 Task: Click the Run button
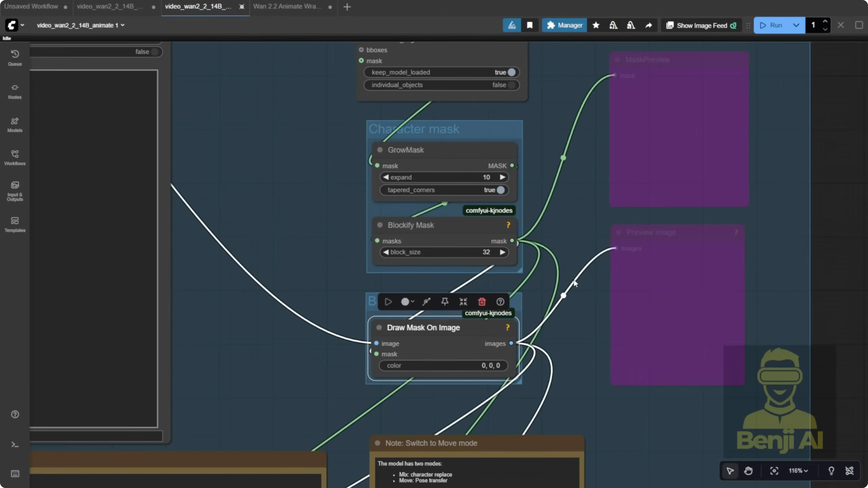(773, 25)
